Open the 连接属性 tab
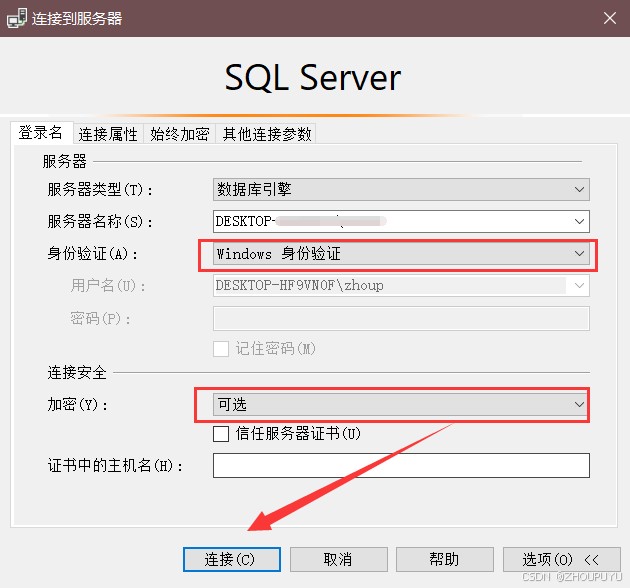 tap(110, 134)
